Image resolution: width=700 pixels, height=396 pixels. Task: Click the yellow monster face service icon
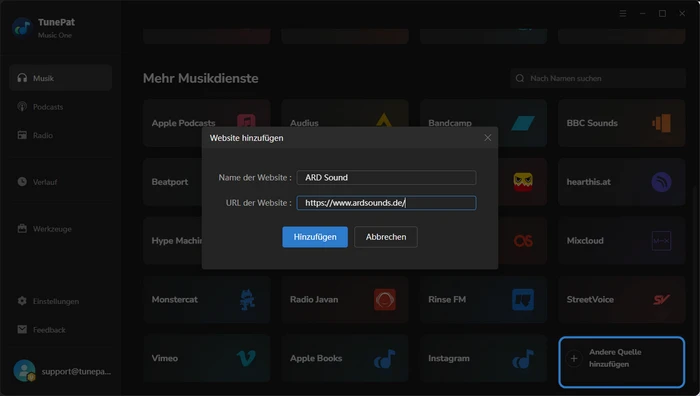(x=523, y=182)
